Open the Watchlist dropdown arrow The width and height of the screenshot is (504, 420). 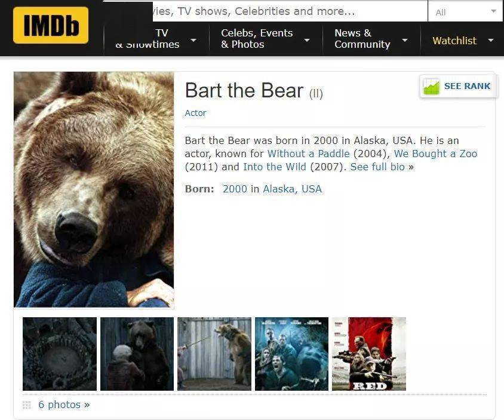[491, 41]
